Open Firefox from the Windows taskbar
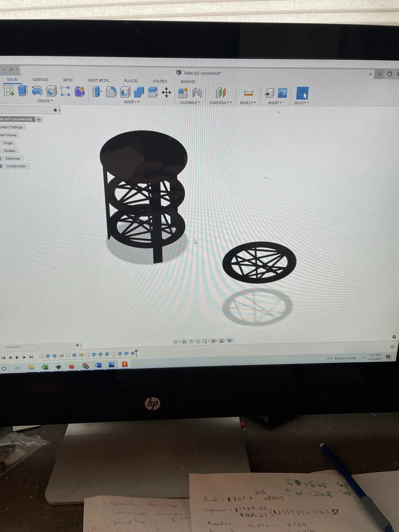The height and width of the screenshot is (532, 399). tap(72, 366)
